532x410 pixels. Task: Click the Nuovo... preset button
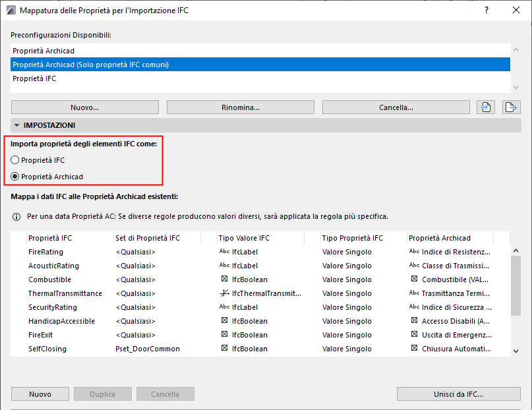tap(85, 107)
